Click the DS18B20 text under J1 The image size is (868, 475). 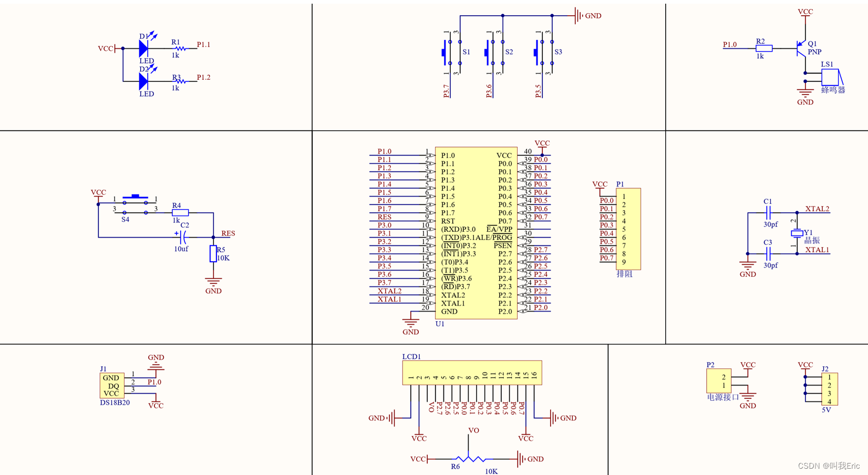115,402
